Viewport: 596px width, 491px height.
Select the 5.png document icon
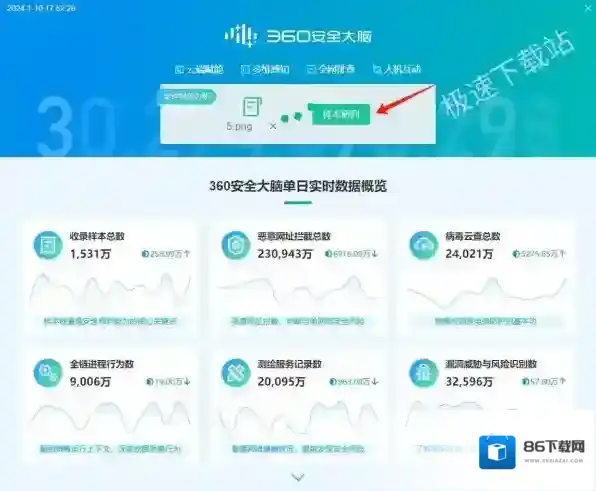point(252,107)
